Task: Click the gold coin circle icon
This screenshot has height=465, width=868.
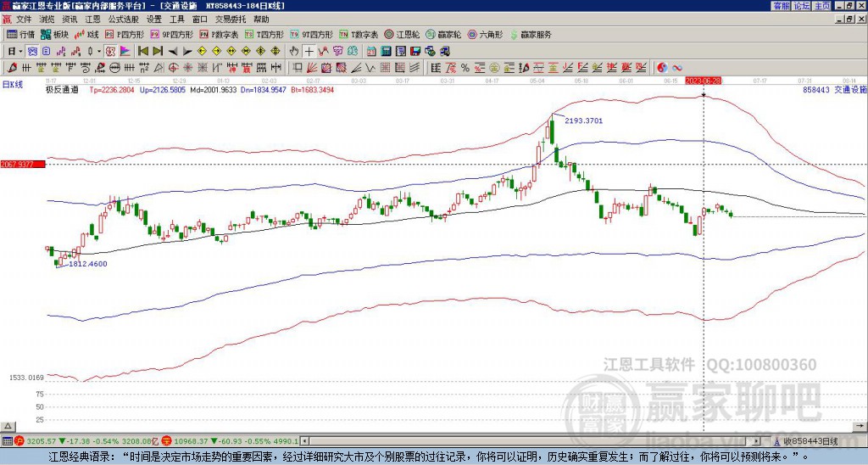Action: pos(494,68)
